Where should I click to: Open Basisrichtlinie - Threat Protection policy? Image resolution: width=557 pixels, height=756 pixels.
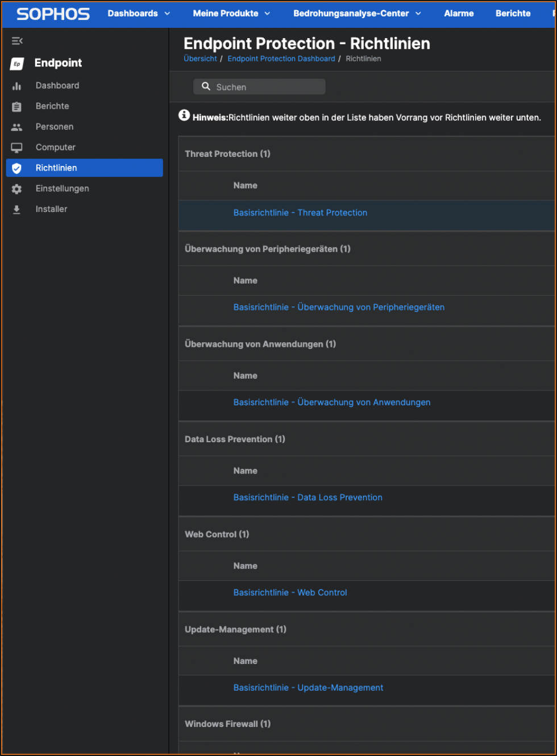(x=300, y=213)
